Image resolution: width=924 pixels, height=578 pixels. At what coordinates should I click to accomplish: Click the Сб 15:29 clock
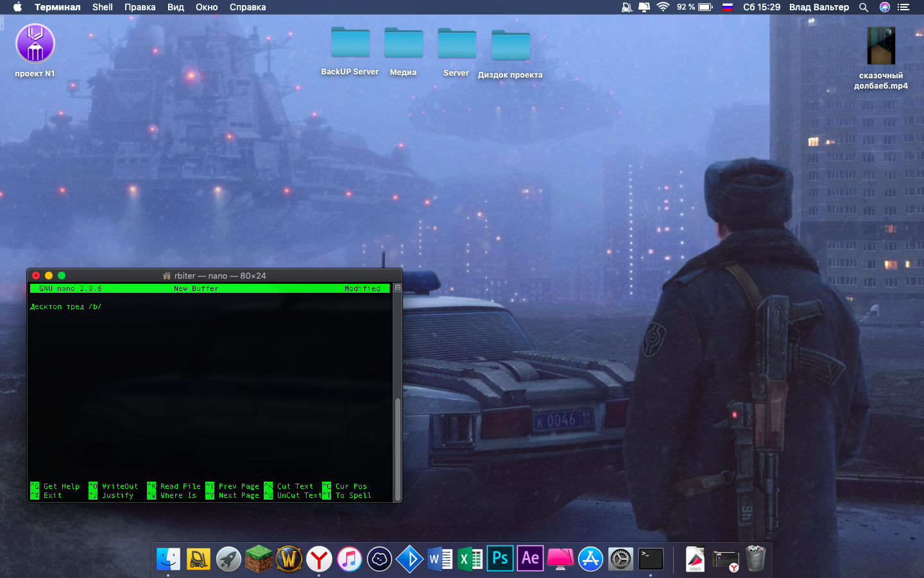(762, 7)
